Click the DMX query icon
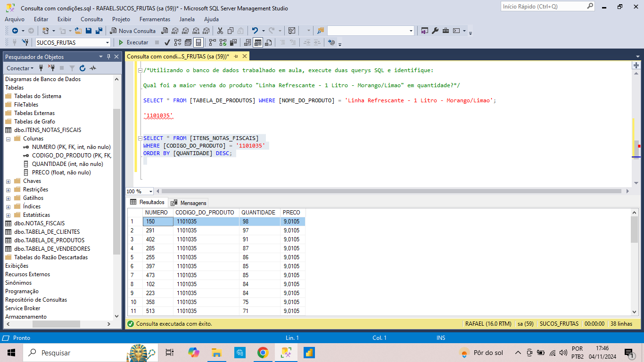Screen dimensions: 644x362 coord(185,31)
